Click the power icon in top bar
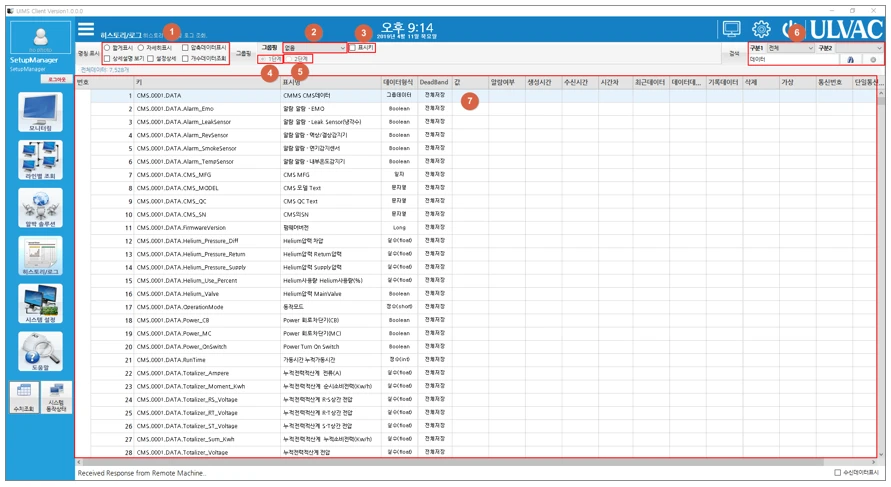 pos(789,29)
